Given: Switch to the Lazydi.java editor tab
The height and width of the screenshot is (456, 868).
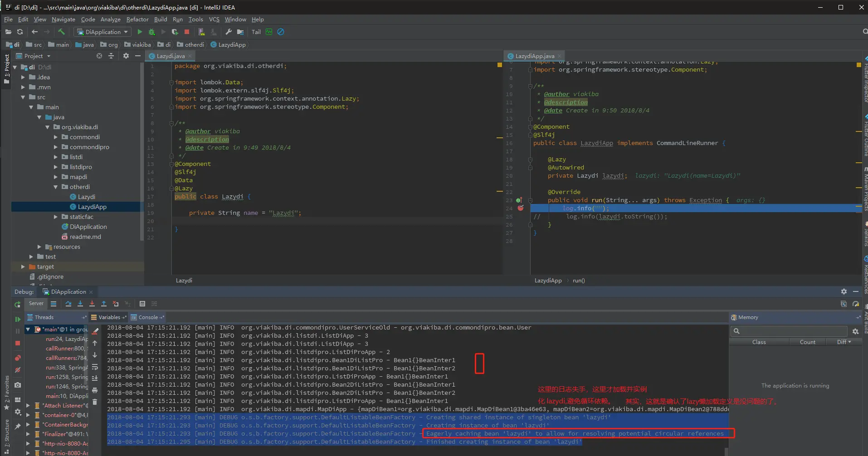Looking at the screenshot, I should (x=170, y=56).
